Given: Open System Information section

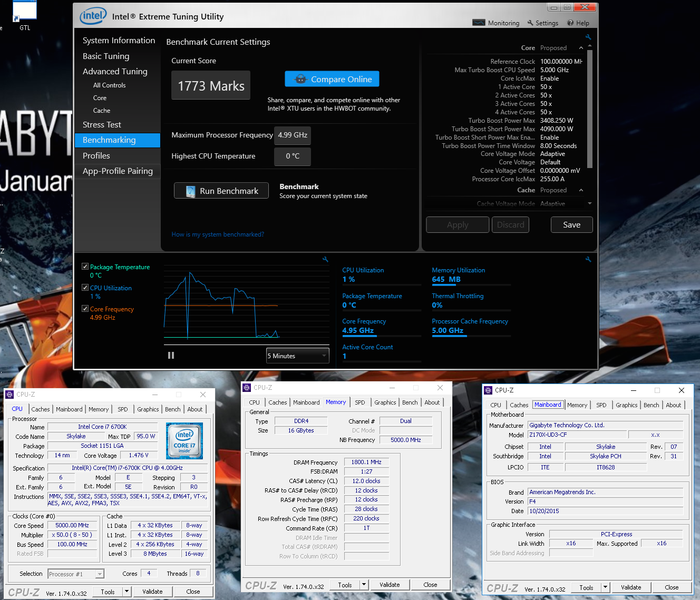Looking at the screenshot, I should [x=119, y=41].
